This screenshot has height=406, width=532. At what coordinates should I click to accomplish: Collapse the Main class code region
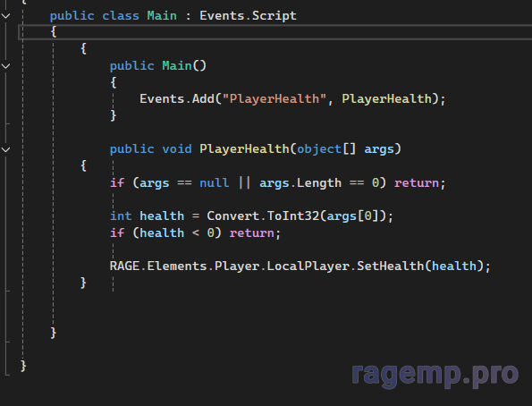point(5,15)
